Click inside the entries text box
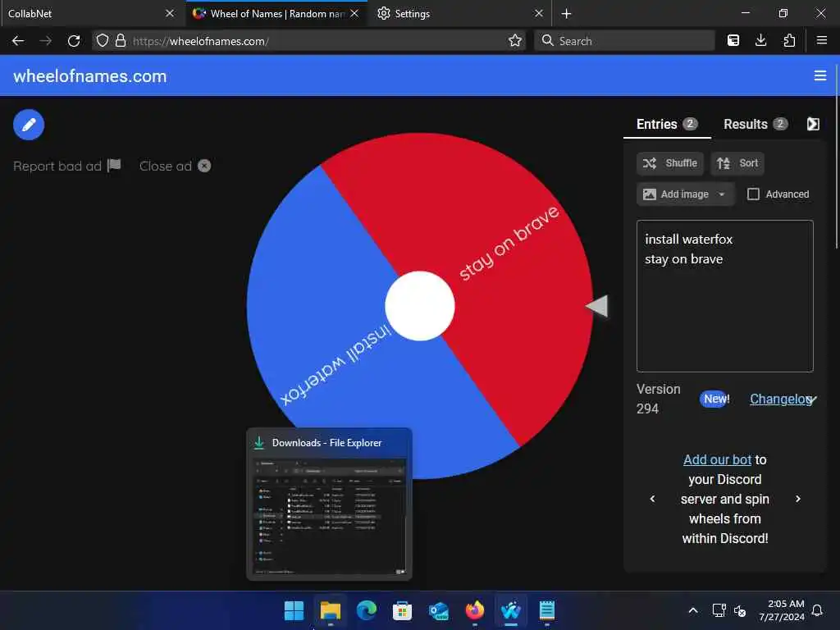Image resolution: width=840 pixels, height=630 pixels. click(x=724, y=295)
